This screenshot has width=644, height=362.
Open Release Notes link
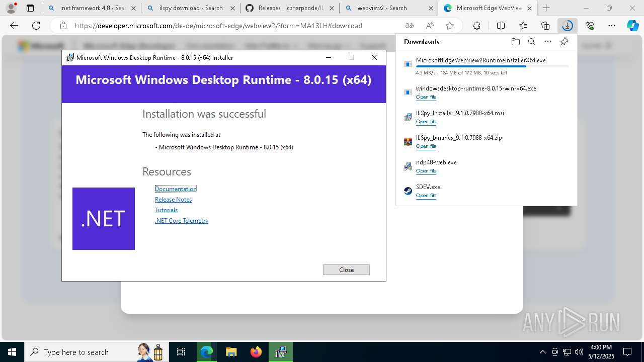(x=173, y=200)
